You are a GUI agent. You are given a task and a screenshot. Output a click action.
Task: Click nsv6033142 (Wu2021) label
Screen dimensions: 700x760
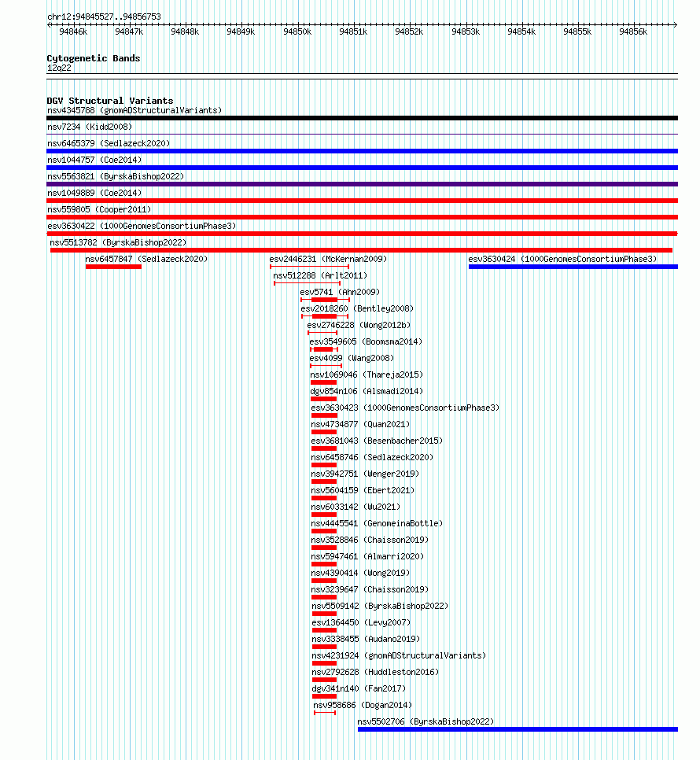[x=356, y=507]
